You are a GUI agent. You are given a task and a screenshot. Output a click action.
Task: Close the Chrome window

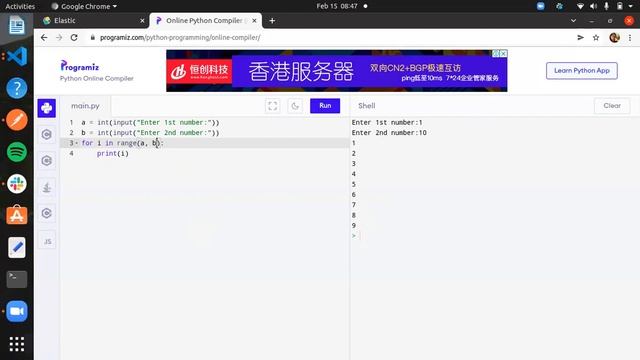629,20
